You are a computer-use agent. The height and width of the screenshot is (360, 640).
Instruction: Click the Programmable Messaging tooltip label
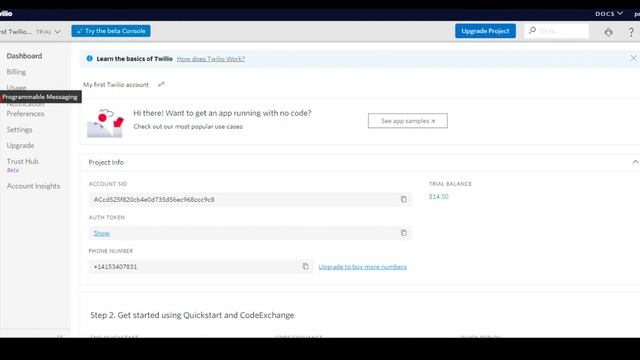(x=40, y=97)
